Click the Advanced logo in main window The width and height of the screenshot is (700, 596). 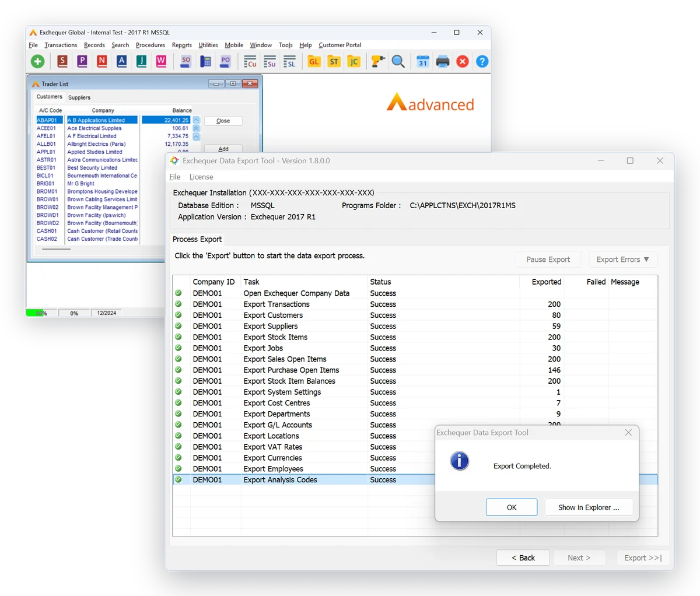click(430, 103)
